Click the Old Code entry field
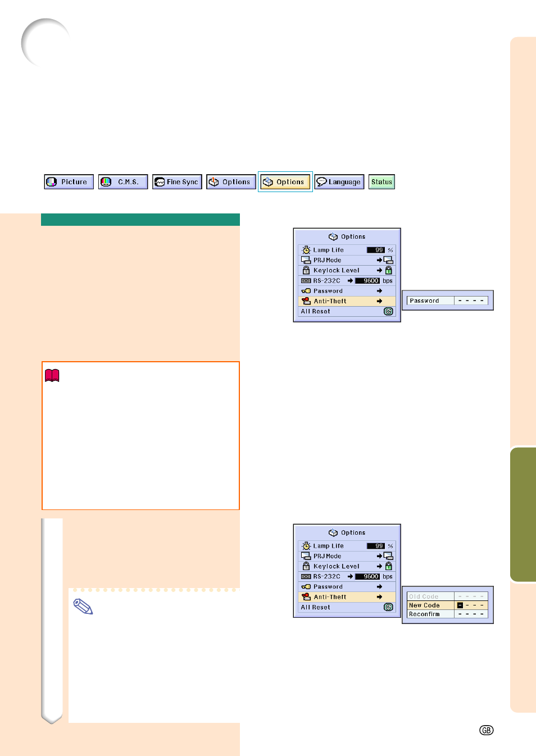This screenshot has height=756, width=536. tap(471, 596)
